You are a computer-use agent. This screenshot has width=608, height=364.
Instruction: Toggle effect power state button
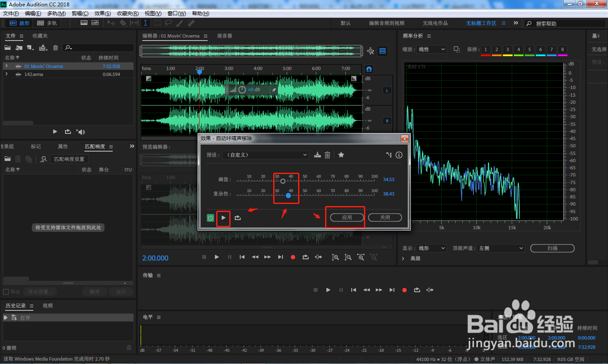click(210, 218)
